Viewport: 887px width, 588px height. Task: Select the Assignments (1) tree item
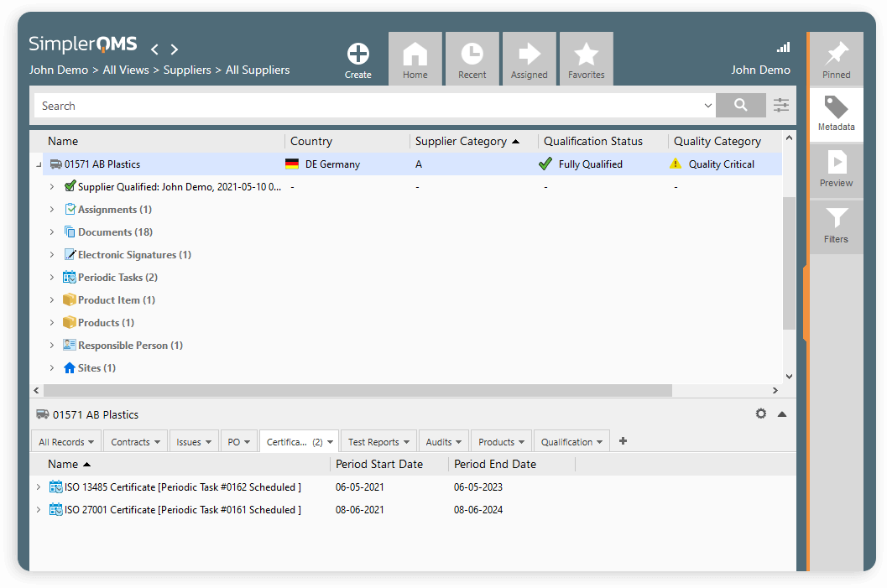[115, 210]
